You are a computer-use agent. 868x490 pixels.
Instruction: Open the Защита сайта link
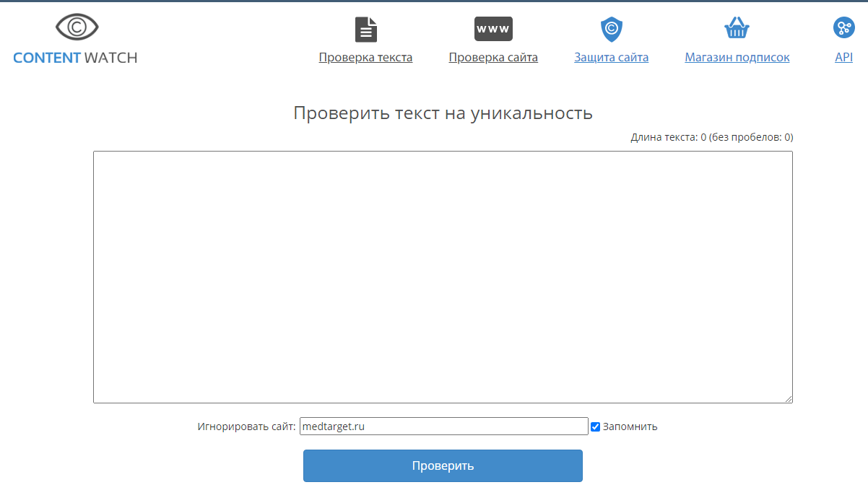coord(611,57)
